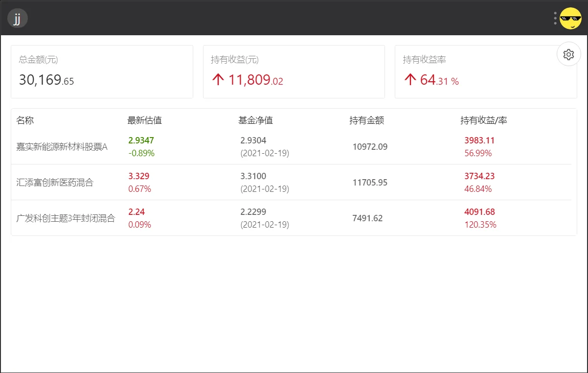This screenshot has height=373, width=588.
Task: Click change value 0.67%
Action: [139, 189]
